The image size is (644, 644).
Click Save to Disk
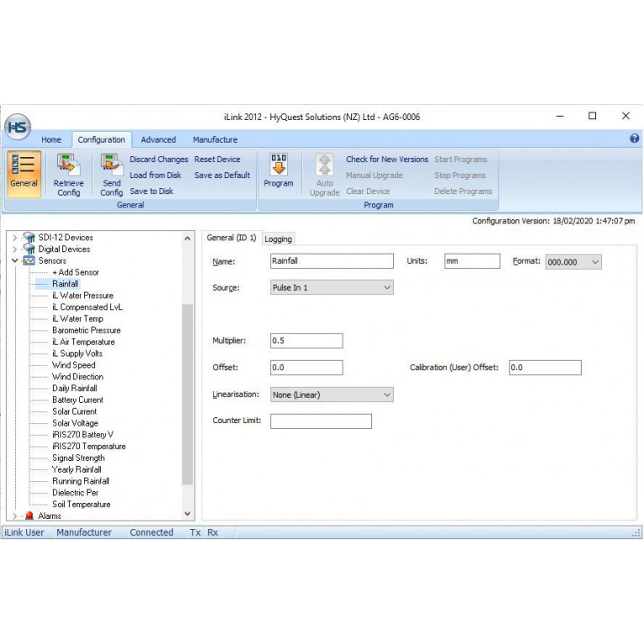click(151, 191)
